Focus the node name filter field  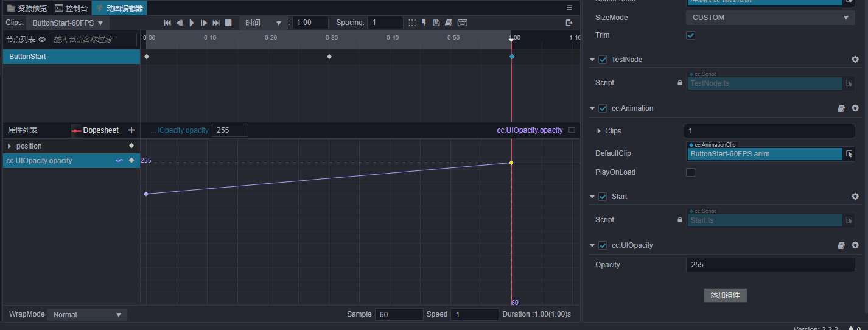(x=93, y=40)
